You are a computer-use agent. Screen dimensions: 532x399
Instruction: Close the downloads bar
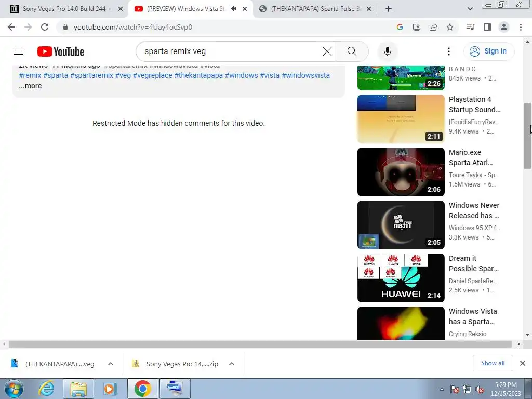click(523, 363)
